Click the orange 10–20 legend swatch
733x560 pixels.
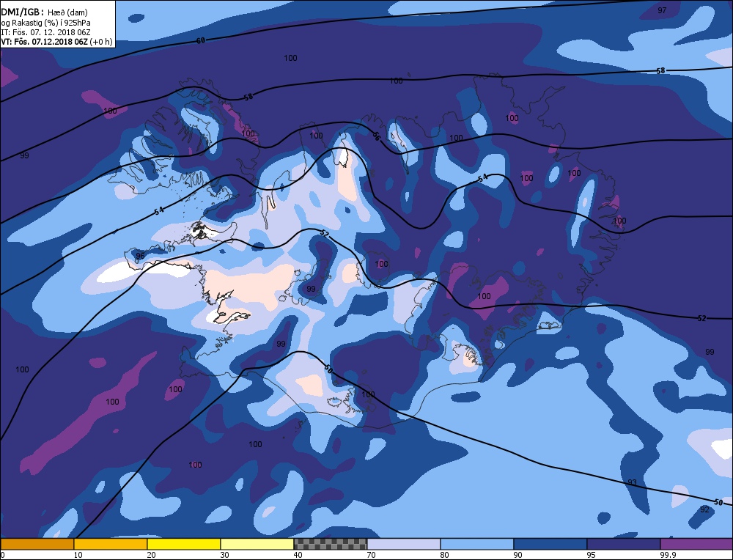point(111,544)
